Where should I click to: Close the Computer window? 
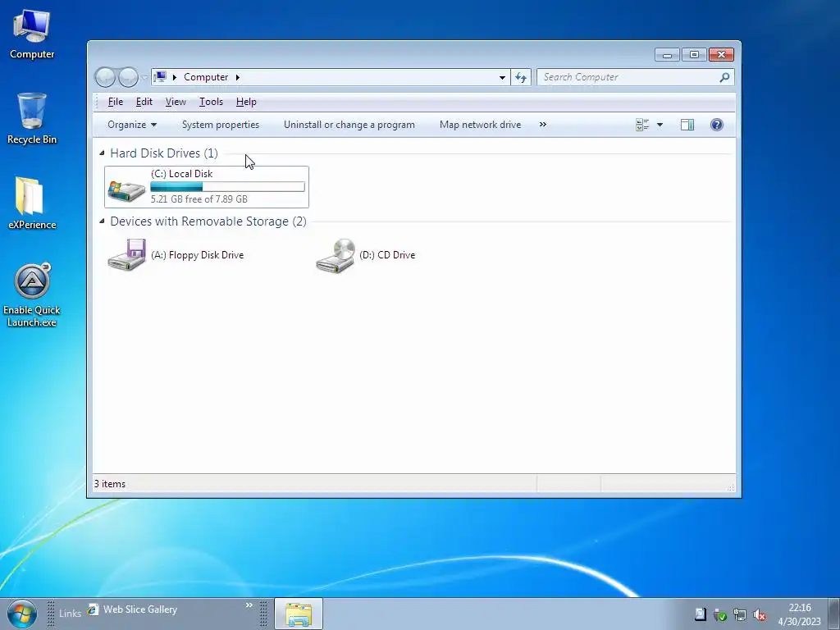click(x=721, y=55)
